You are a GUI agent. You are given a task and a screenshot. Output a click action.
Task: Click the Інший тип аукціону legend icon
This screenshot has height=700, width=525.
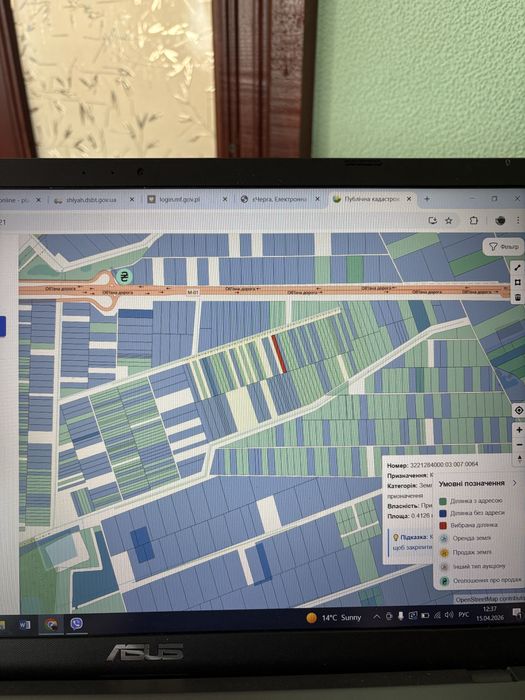point(444,567)
